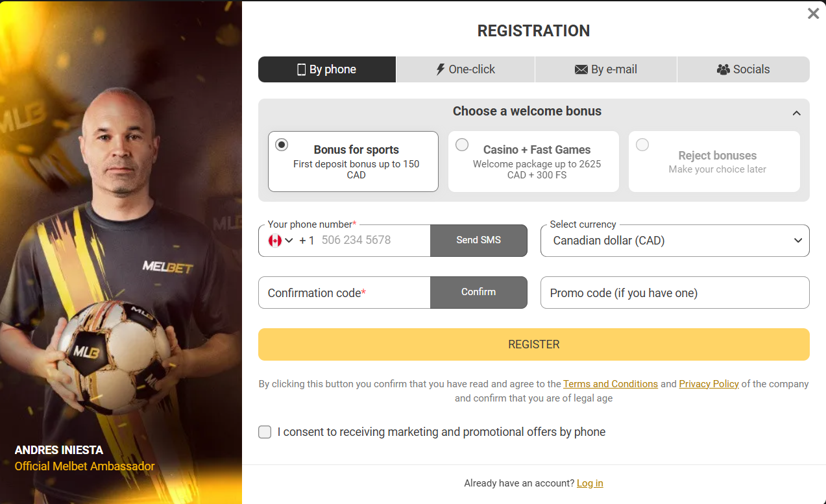Open the Terms and Conditions link
Viewport: 826px width, 504px height.
pos(610,383)
